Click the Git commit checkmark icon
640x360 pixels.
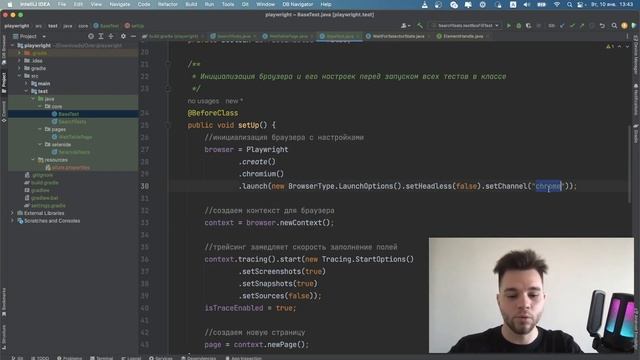tap(572, 26)
